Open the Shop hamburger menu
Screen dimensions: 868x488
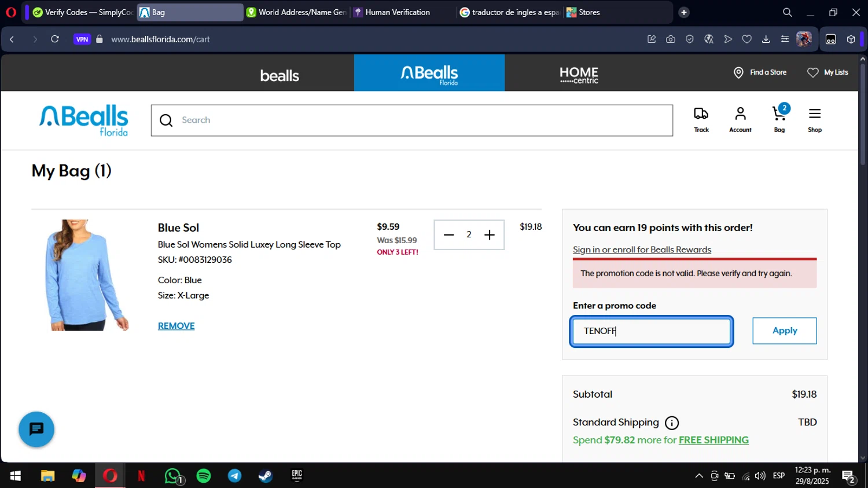tap(815, 120)
